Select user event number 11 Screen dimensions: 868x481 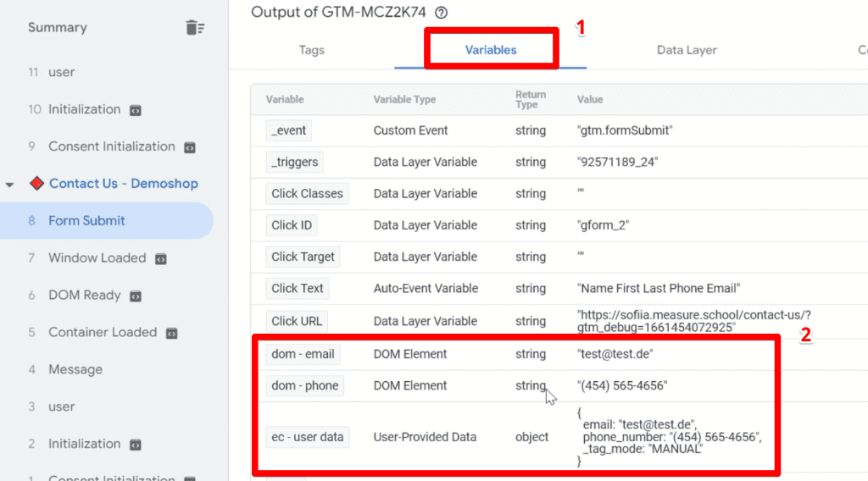pos(61,73)
